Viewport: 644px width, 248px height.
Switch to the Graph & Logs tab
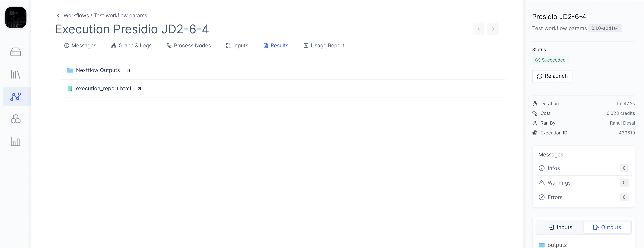pos(132,45)
